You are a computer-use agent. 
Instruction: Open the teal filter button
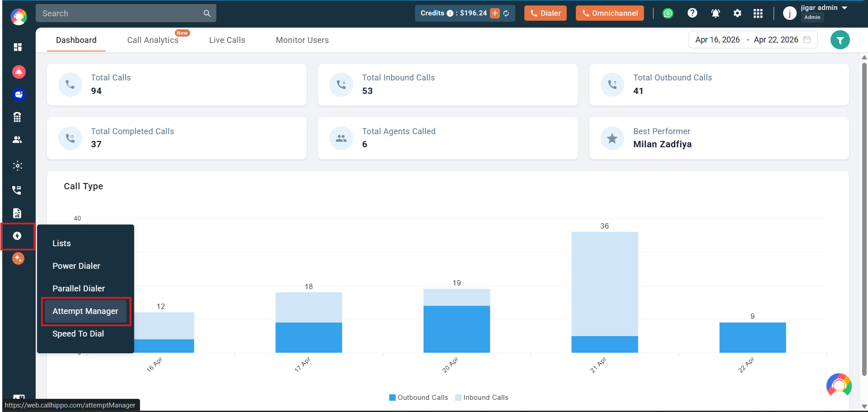tap(840, 40)
